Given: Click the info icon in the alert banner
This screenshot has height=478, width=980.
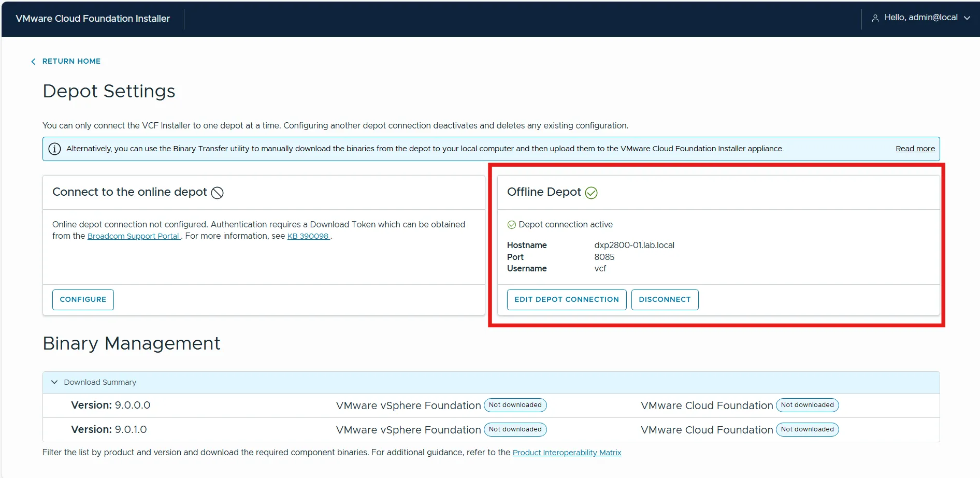Looking at the screenshot, I should click(x=54, y=149).
